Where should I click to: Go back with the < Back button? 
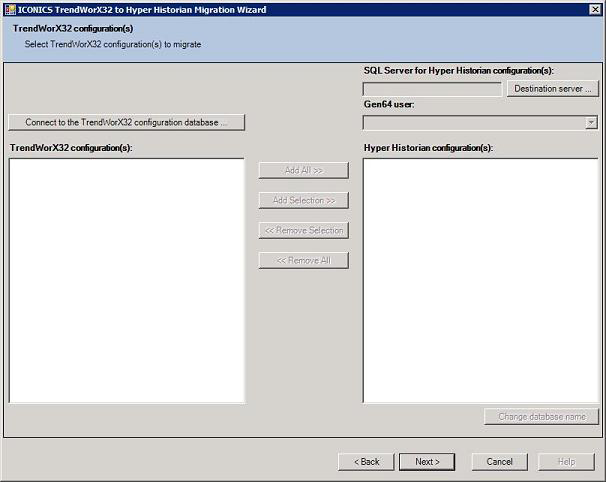pos(366,462)
